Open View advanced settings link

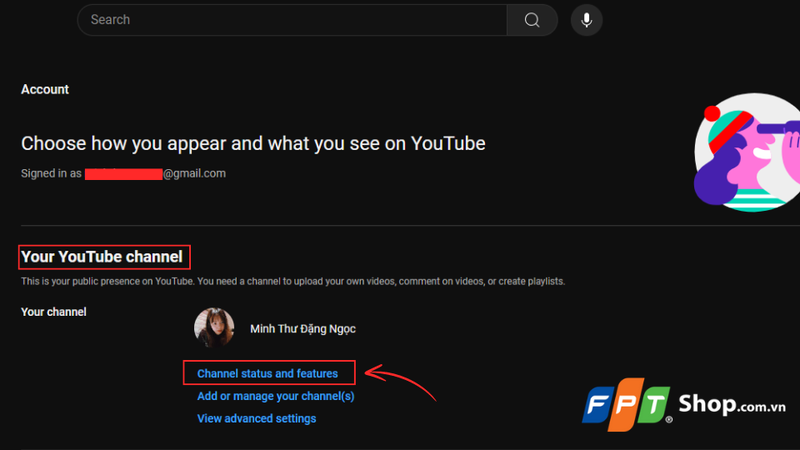(x=257, y=418)
